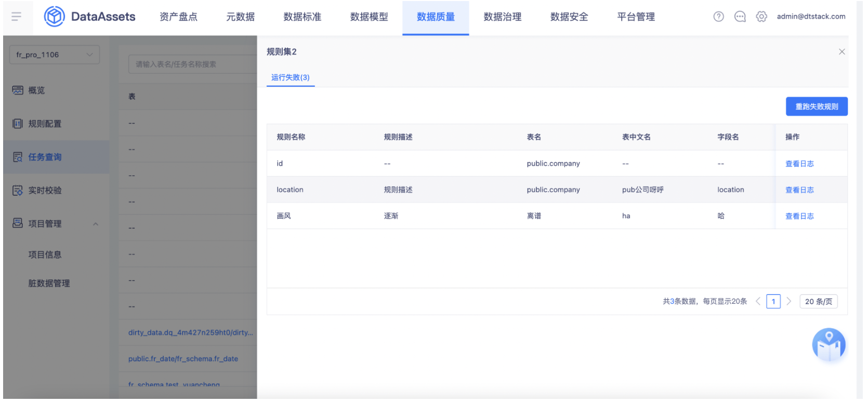Viewport: 868px width, 403px height.
Task: Collapse the 项目管理 menu chevron
Action: click(x=96, y=224)
